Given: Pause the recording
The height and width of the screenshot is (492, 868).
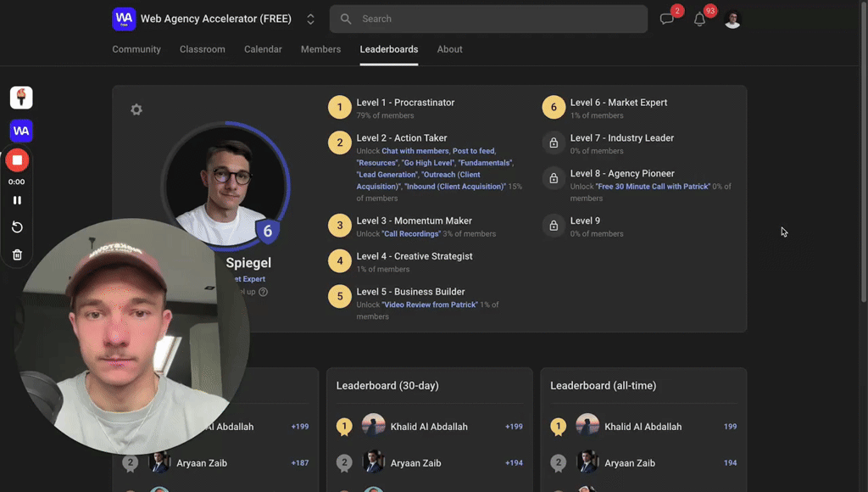Looking at the screenshot, I should click(17, 200).
